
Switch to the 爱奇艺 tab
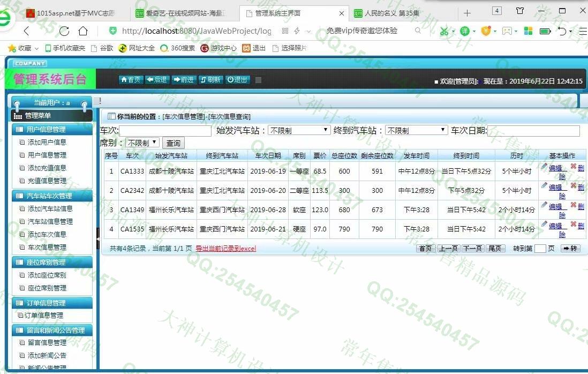click(x=181, y=13)
